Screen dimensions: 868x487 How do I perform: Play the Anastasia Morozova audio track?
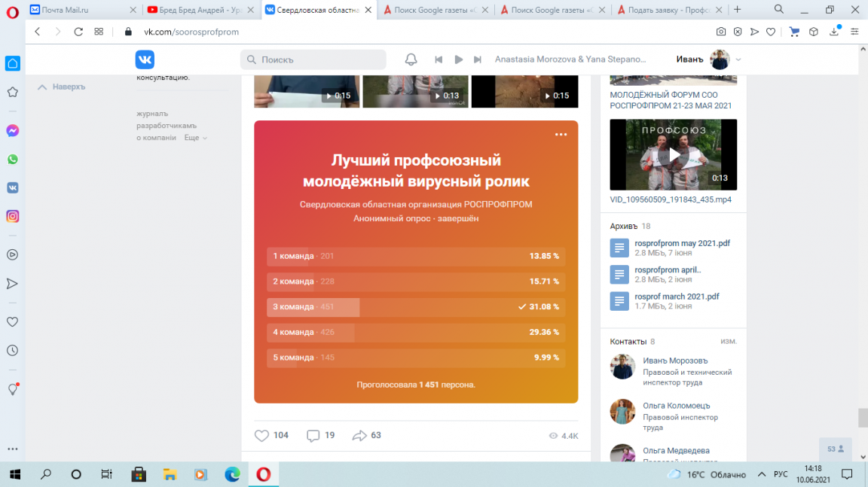459,59
